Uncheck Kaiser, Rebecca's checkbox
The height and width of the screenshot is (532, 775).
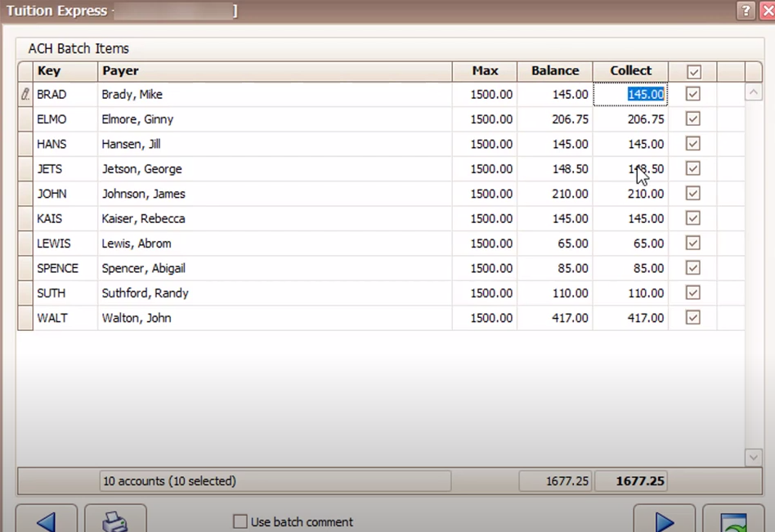pos(693,218)
